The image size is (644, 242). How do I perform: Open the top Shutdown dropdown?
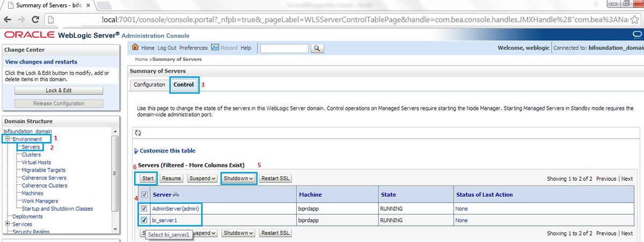(x=239, y=178)
